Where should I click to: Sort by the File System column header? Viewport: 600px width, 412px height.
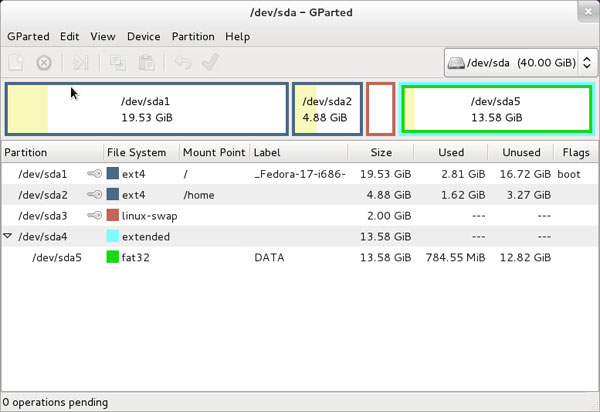141,152
